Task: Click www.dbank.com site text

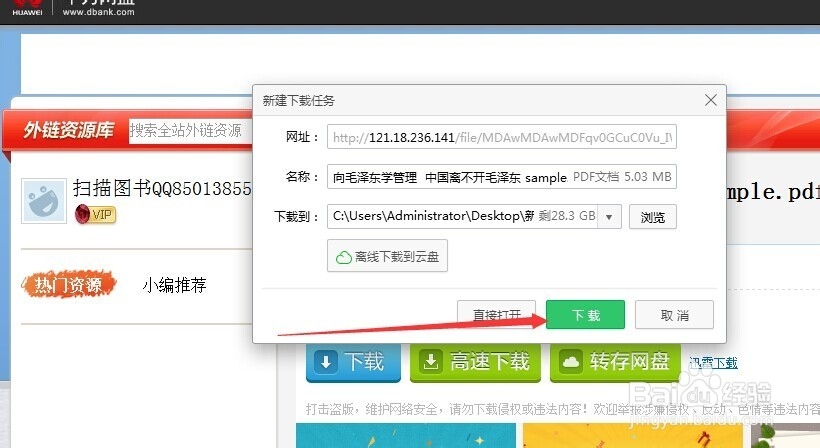Action: pyautogui.click(x=98, y=12)
